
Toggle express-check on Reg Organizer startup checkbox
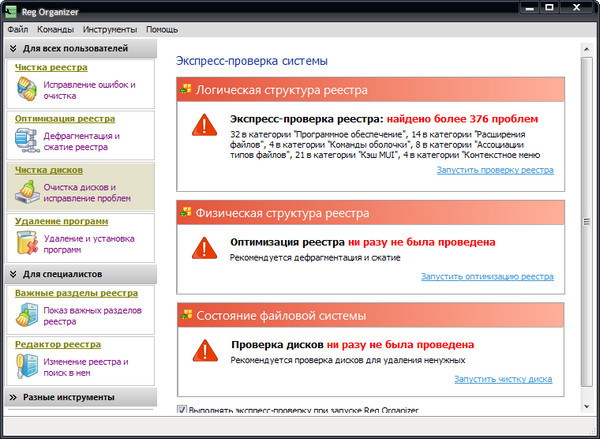pyautogui.click(x=181, y=410)
